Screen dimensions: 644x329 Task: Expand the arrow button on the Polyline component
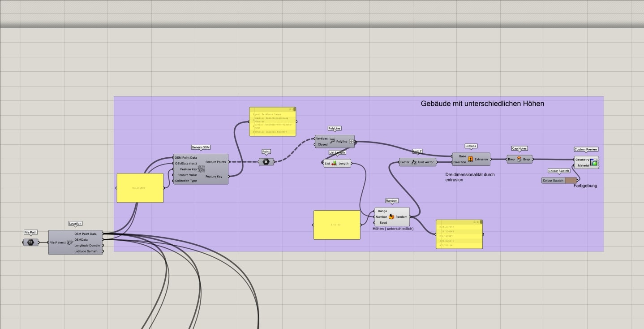(352, 141)
